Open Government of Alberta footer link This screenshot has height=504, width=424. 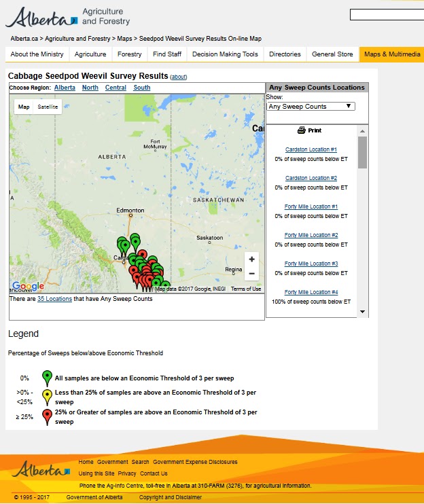pyautogui.click(x=94, y=497)
